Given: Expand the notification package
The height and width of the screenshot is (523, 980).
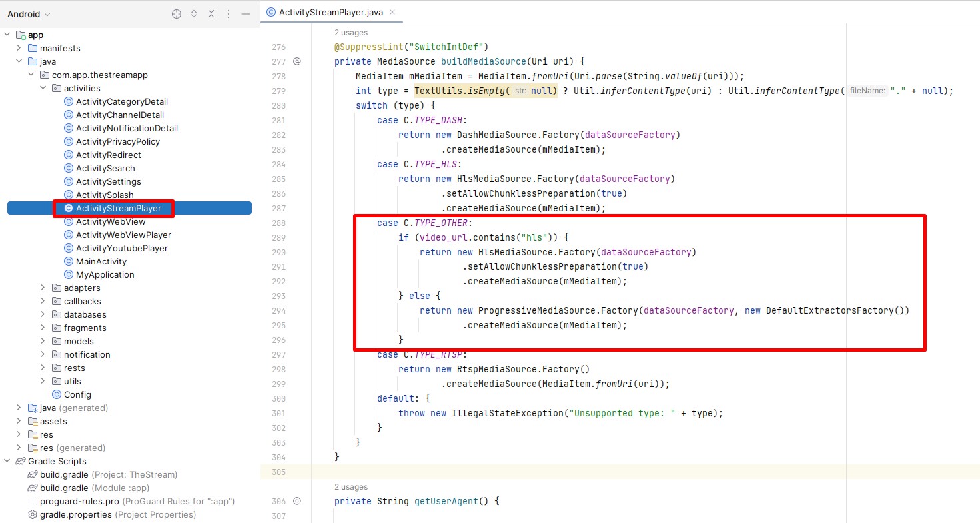Looking at the screenshot, I should (43, 354).
